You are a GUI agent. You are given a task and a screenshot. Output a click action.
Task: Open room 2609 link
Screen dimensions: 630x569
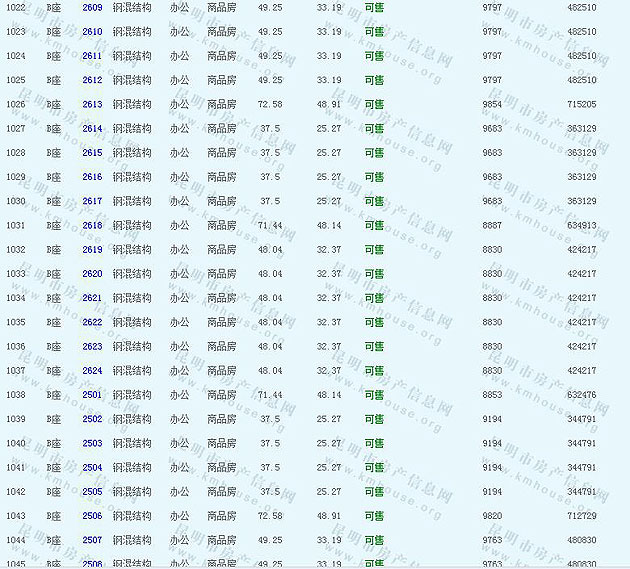pyautogui.click(x=92, y=8)
